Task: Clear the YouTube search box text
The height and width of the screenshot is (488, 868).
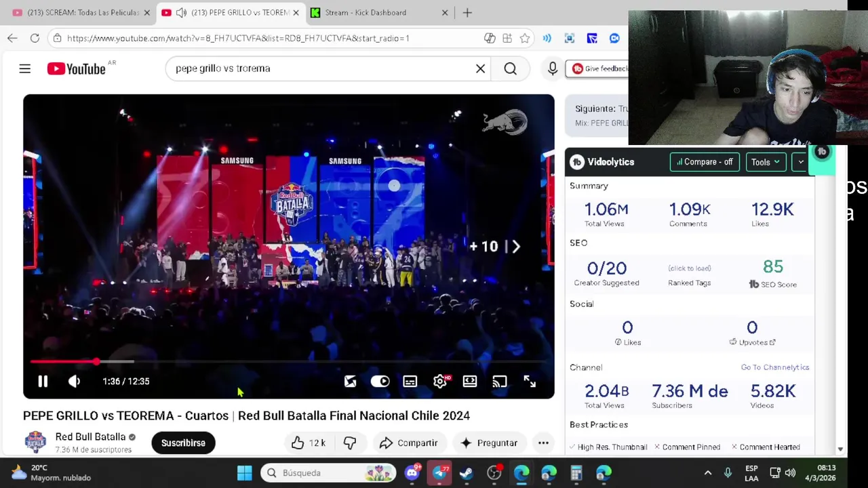Action: coord(480,68)
